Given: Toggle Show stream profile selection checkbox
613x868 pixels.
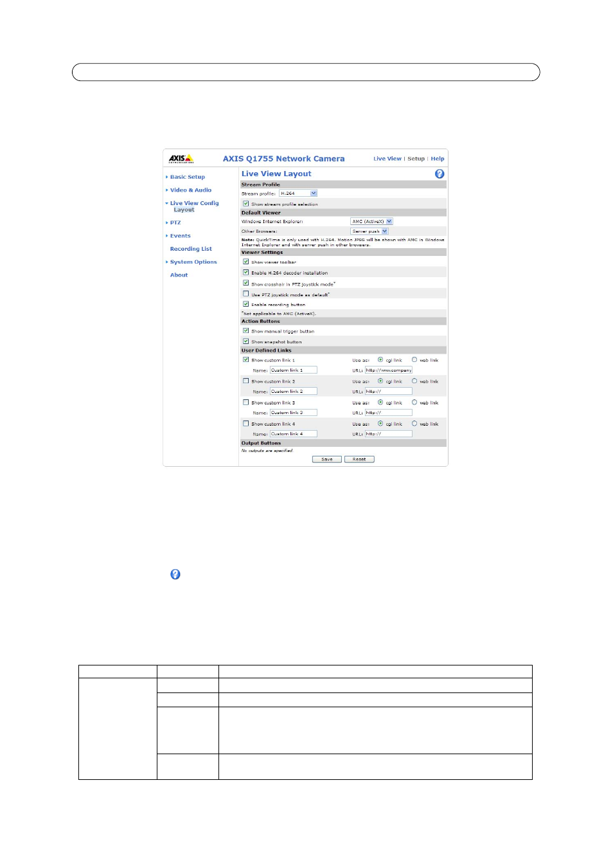Looking at the screenshot, I should point(245,203).
